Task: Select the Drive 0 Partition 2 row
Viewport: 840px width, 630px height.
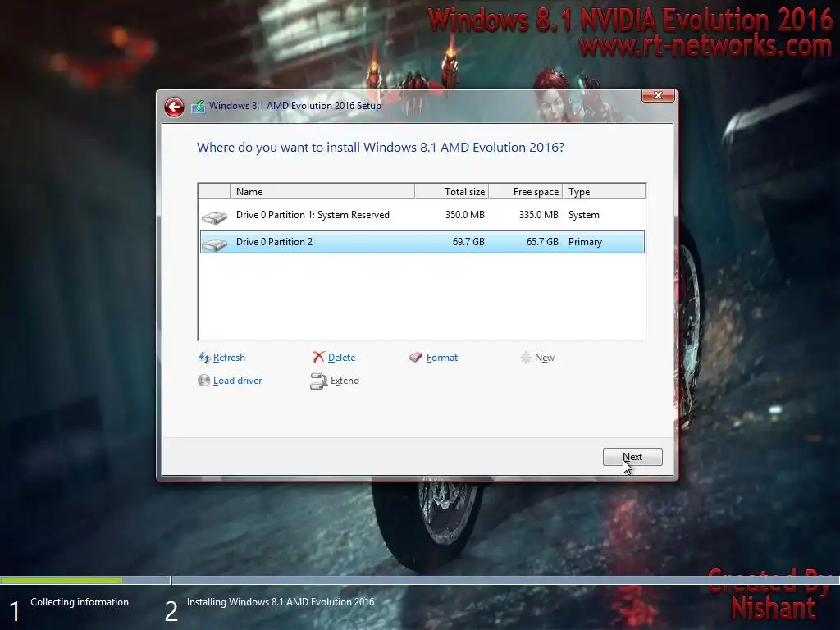Action: pyautogui.click(x=422, y=242)
